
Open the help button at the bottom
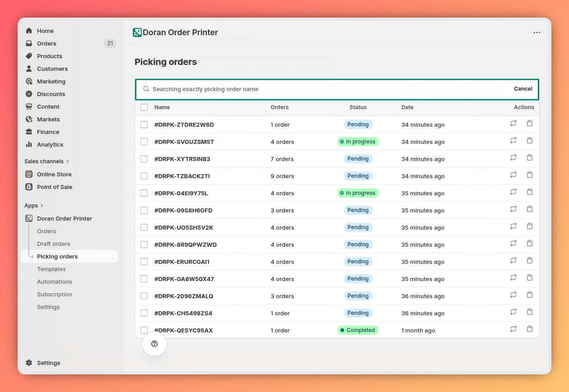pos(154,344)
